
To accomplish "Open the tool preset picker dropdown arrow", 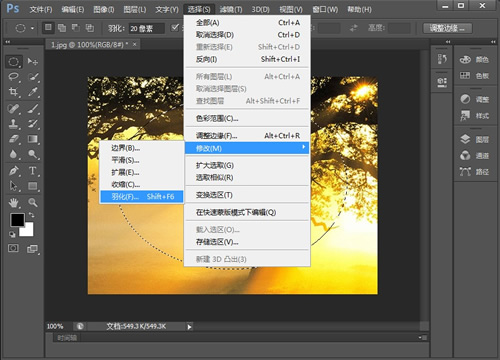I will pos(32,28).
